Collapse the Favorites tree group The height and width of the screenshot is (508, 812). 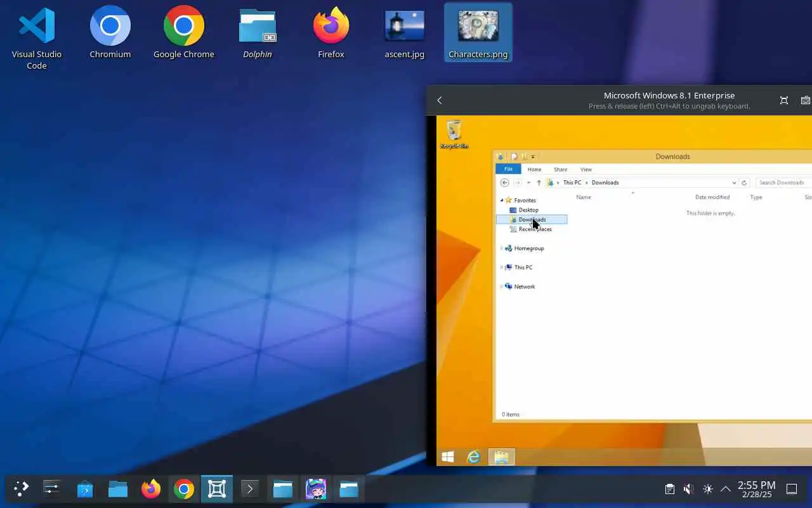pos(501,200)
